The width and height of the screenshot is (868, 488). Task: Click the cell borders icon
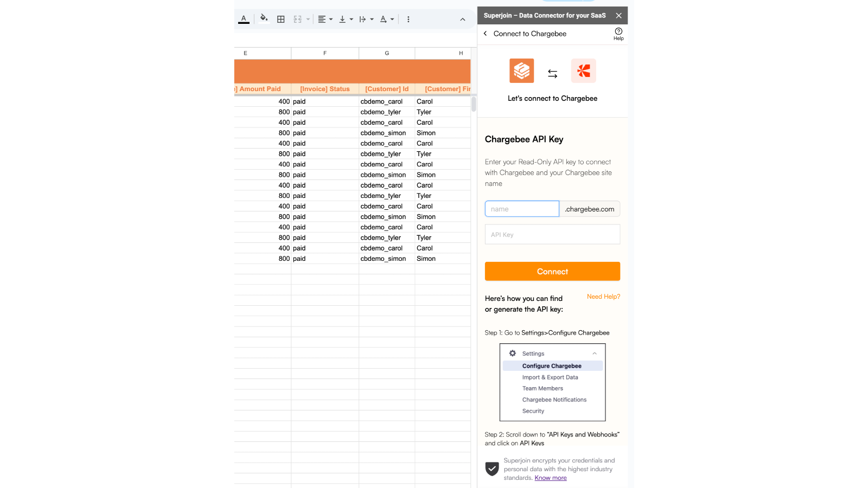pos(281,20)
